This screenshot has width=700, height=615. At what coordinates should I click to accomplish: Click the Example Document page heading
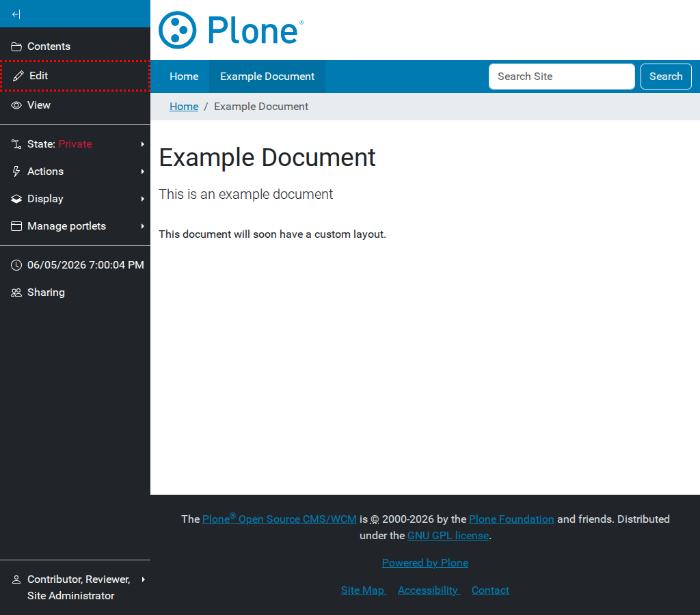click(267, 158)
